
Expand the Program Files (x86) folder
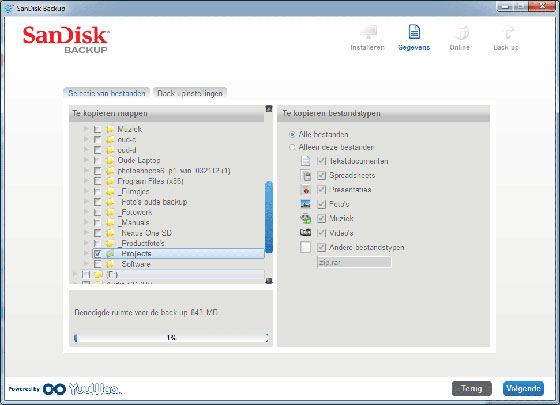pos(86,181)
